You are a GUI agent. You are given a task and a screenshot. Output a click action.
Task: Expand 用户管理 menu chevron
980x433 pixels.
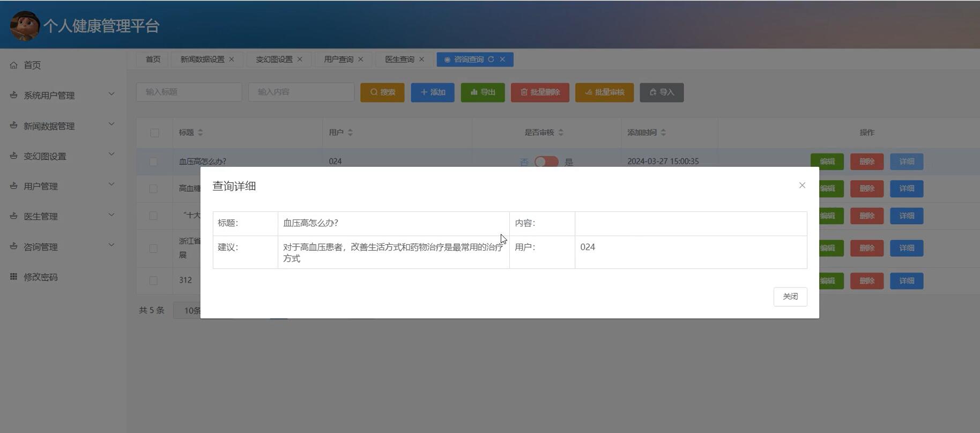click(112, 185)
